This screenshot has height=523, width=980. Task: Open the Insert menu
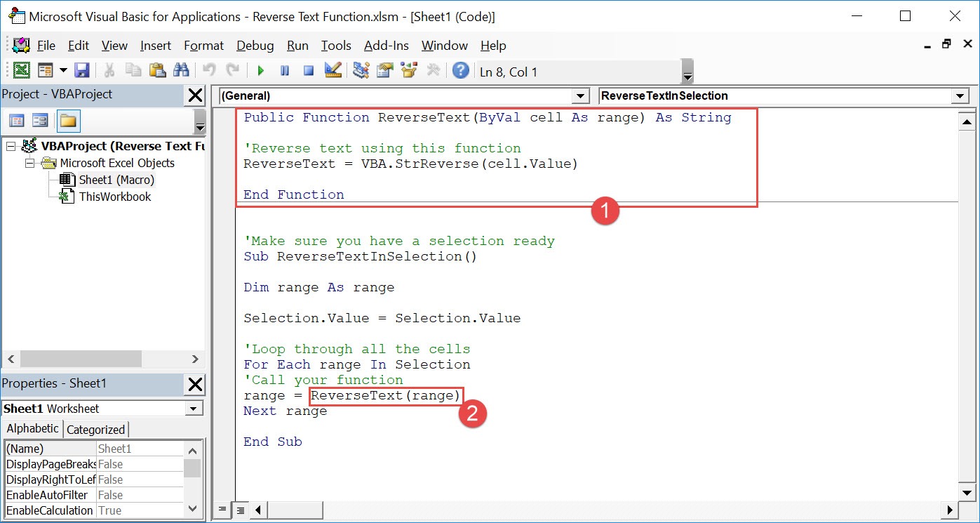[156, 46]
